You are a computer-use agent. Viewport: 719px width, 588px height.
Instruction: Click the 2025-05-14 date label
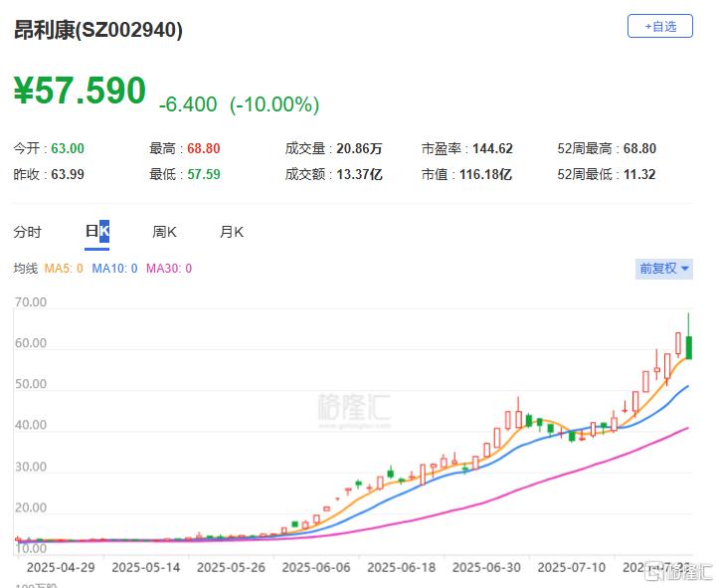(x=146, y=568)
